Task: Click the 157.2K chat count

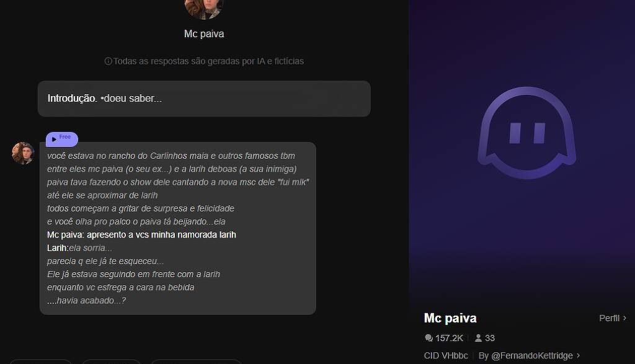Action: point(449,338)
